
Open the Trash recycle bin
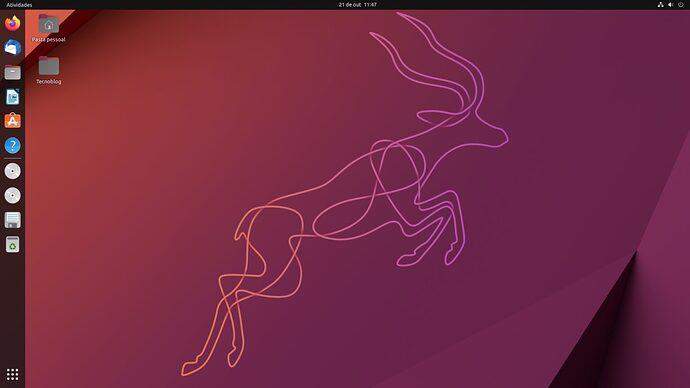[x=12, y=244]
